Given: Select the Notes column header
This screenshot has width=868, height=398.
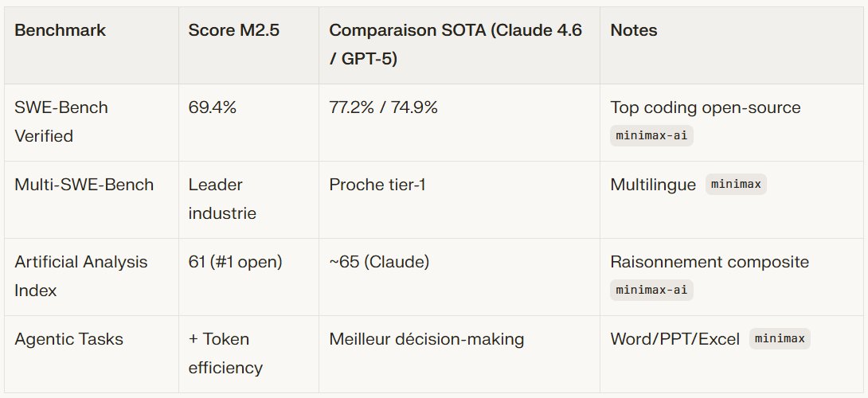Looking at the screenshot, I should (x=633, y=30).
